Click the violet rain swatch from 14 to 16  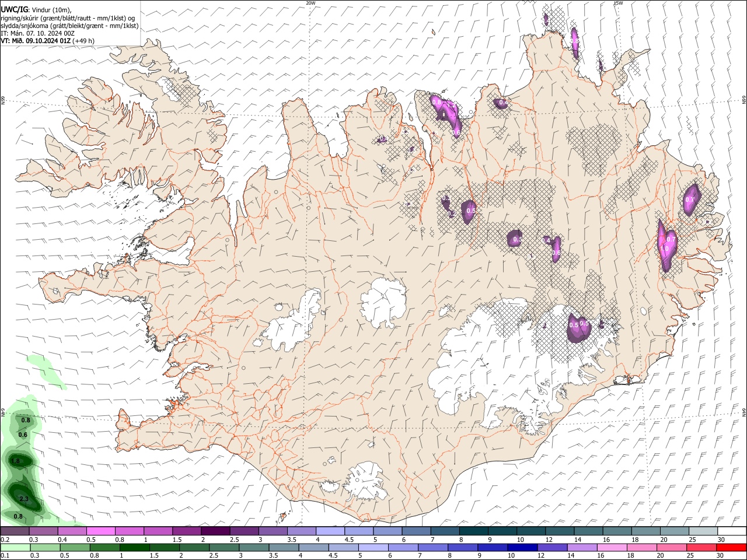click(x=581, y=547)
